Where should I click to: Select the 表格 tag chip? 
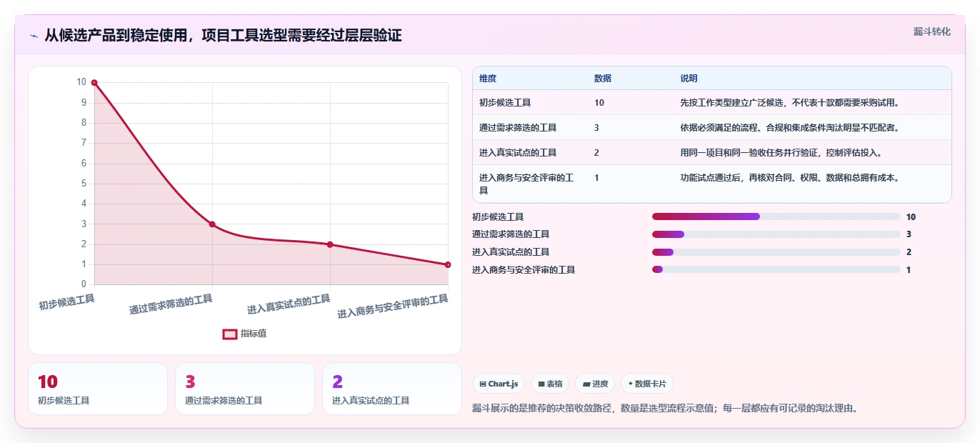click(x=550, y=384)
